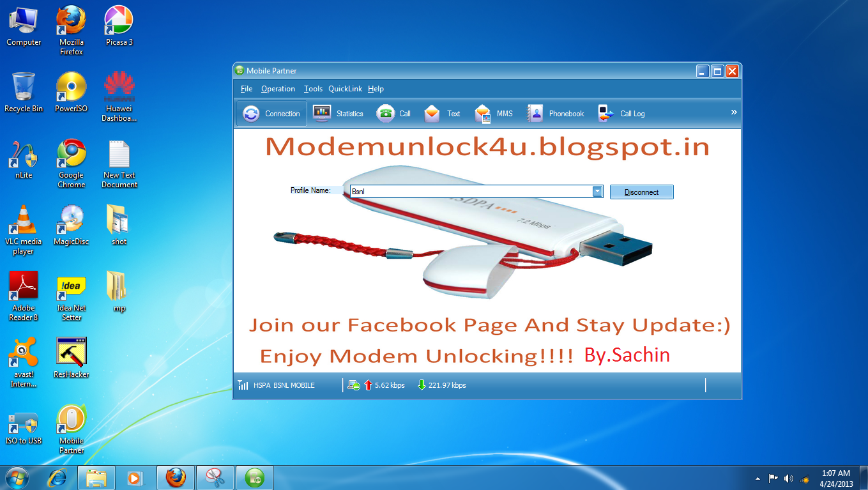
Task: Maximize the Mobile Partner window
Action: tap(717, 71)
